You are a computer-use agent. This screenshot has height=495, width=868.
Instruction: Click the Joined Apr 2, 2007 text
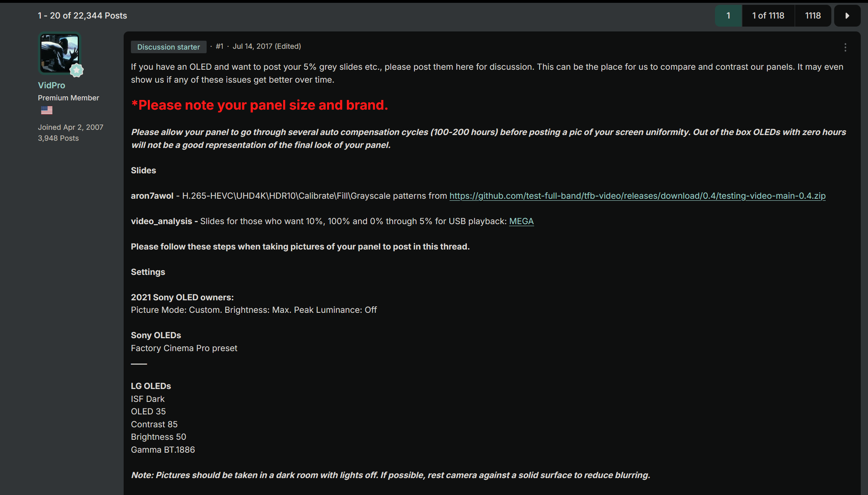pyautogui.click(x=70, y=127)
